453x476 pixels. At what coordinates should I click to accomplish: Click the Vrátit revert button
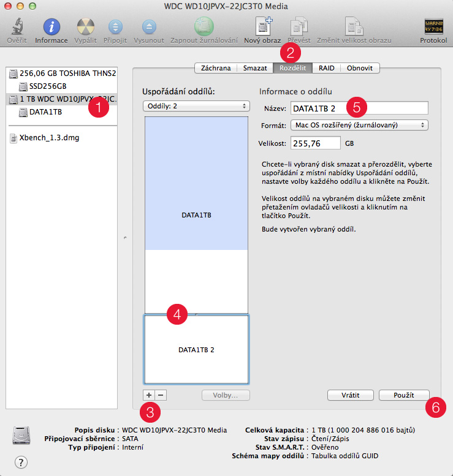pyautogui.click(x=350, y=395)
